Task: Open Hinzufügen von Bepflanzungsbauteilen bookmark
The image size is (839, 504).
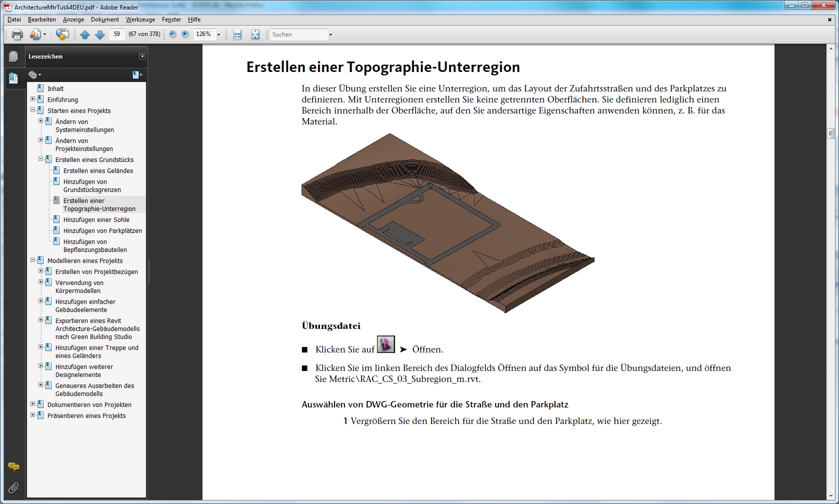Action: [95, 245]
